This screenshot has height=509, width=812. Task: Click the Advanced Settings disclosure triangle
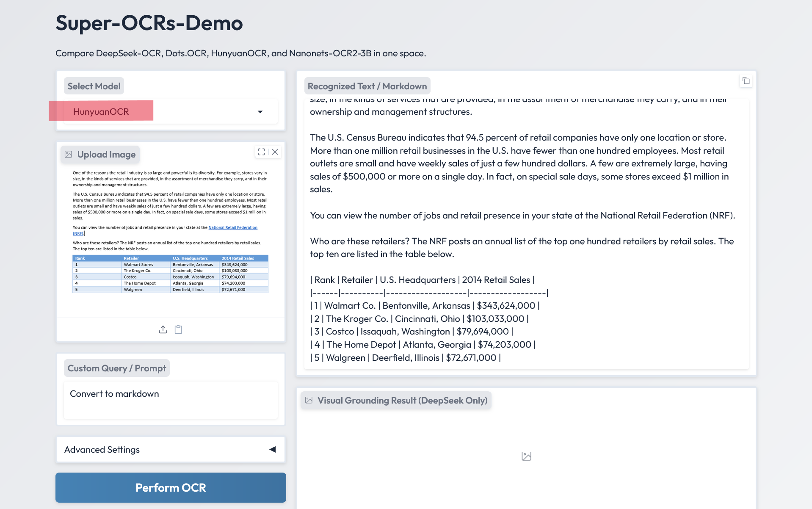click(x=273, y=449)
